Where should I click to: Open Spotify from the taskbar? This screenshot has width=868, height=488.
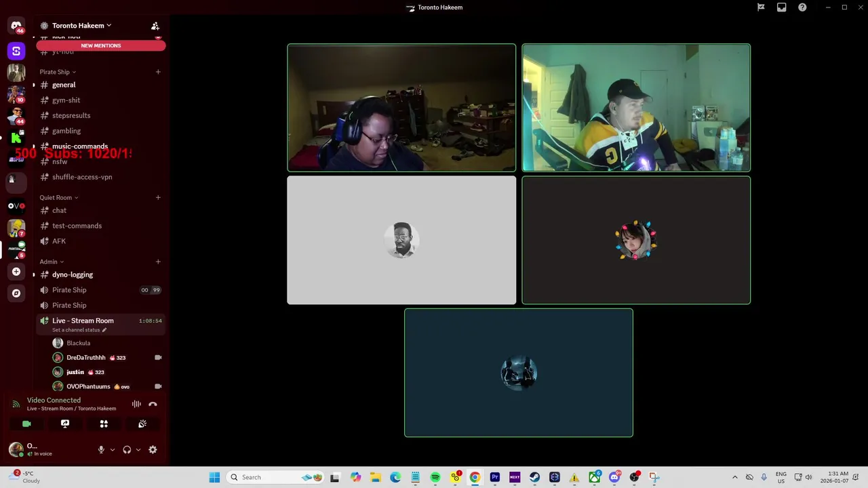pyautogui.click(x=435, y=477)
